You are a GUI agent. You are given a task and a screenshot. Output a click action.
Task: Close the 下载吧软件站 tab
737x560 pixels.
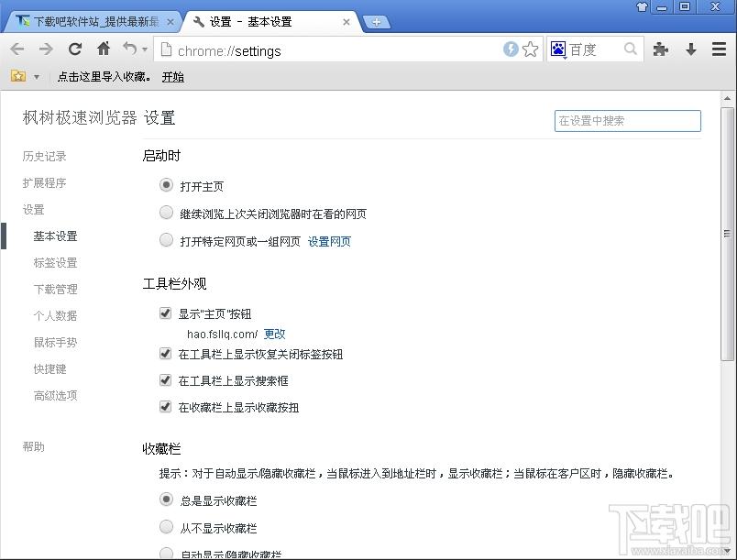point(170,22)
